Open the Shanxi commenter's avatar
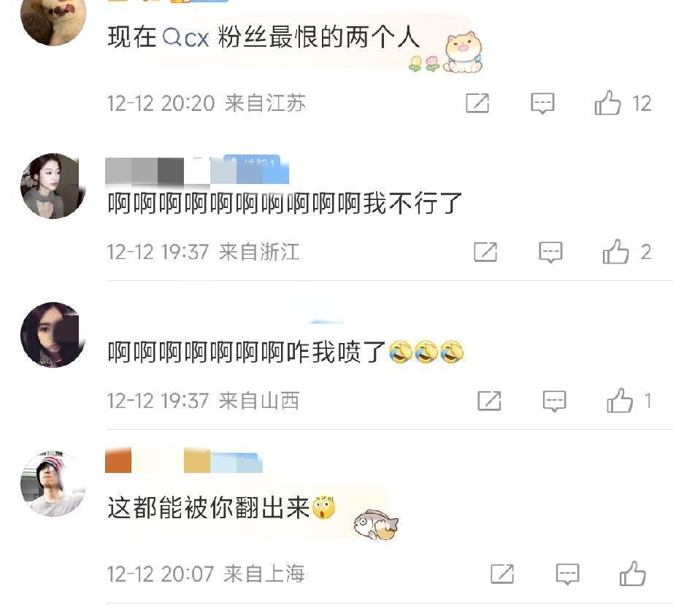Viewport: 673px width, 616px height. point(53,335)
